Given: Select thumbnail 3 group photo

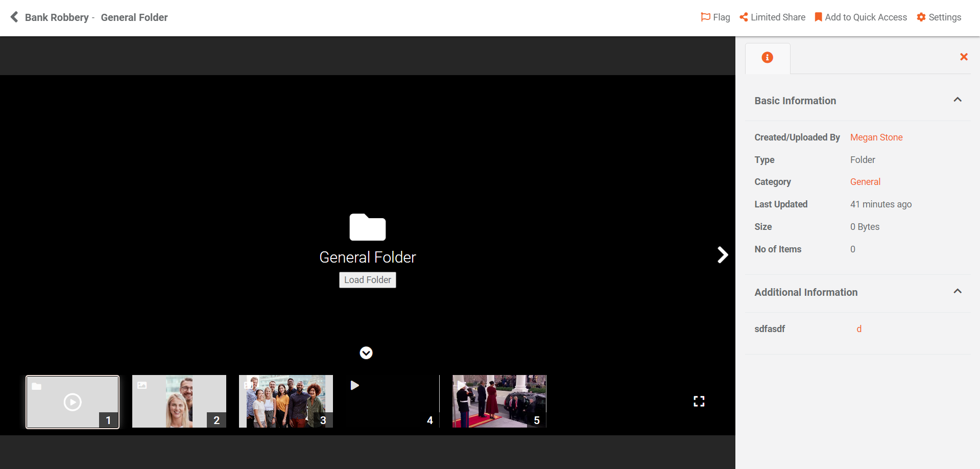Looking at the screenshot, I should point(285,402).
